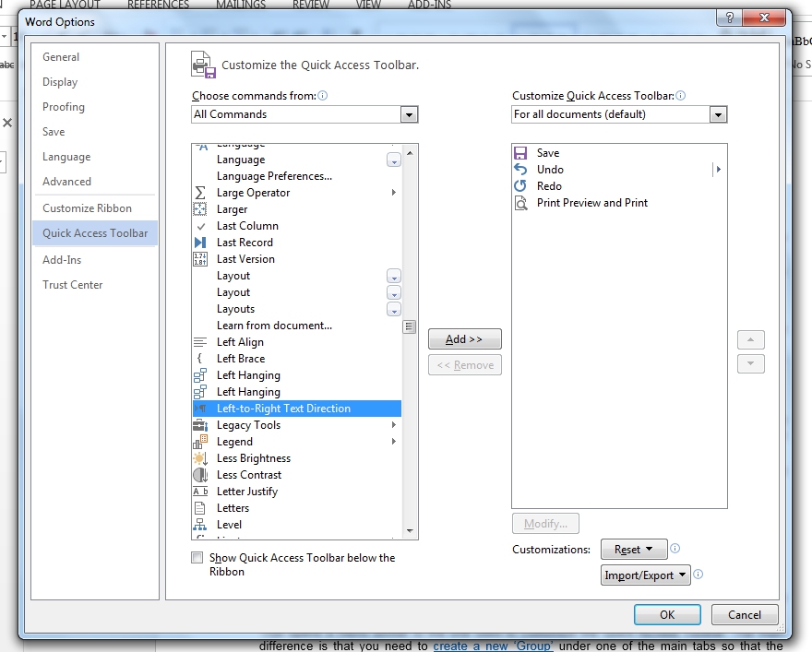Open the Choose commands from dropdown

click(x=409, y=114)
